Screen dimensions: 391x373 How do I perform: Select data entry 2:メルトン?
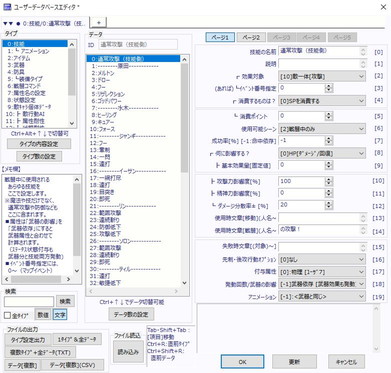(x=133, y=73)
